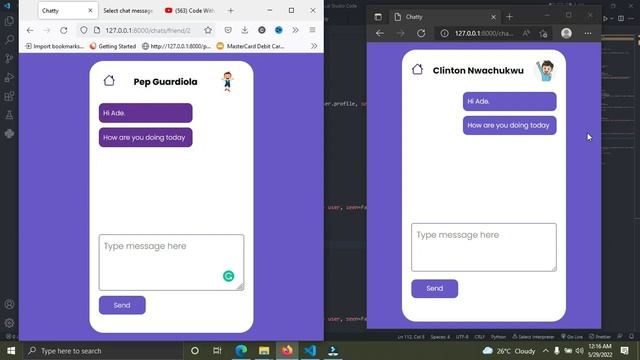The image size is (640, 360).
Task: Switch to the Select chat message tab
Action: (x=128, y=11)
